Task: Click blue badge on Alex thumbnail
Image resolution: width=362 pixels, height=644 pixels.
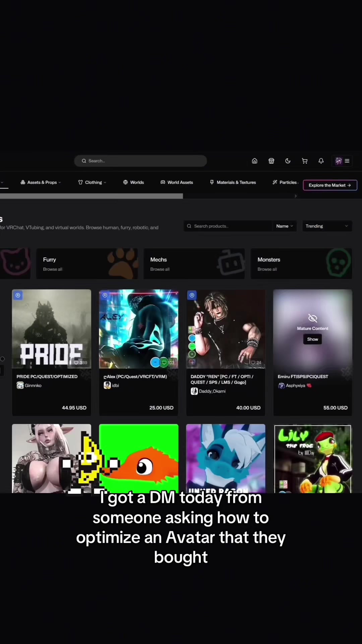Action: 155,362
